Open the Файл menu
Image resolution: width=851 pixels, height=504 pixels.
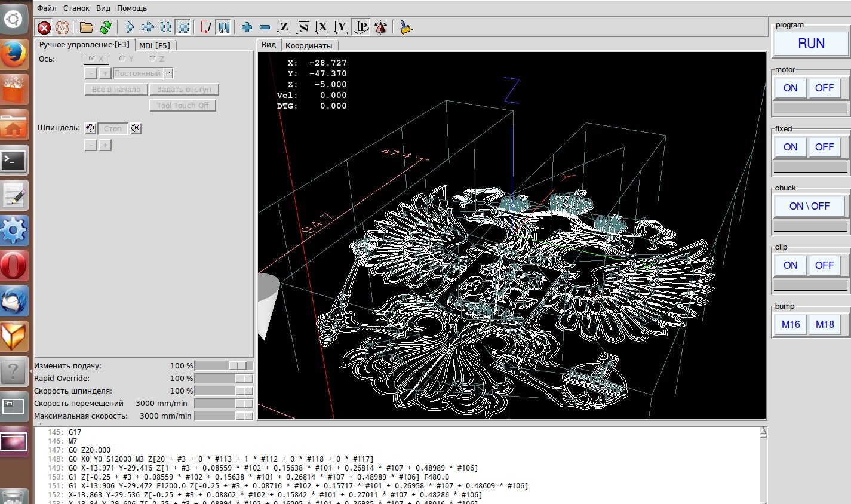[47, 8]
